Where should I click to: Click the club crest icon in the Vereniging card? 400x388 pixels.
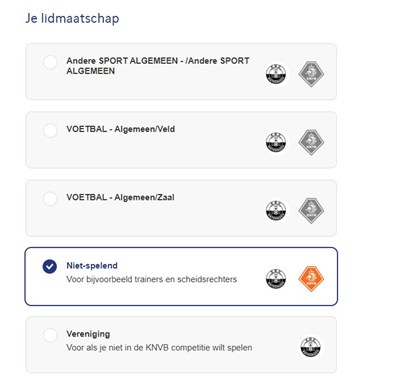(311, 347)
